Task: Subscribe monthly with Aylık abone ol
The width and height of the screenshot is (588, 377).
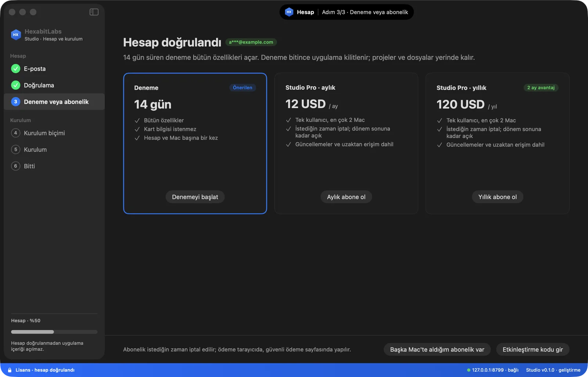Action: tap(346, 197)
